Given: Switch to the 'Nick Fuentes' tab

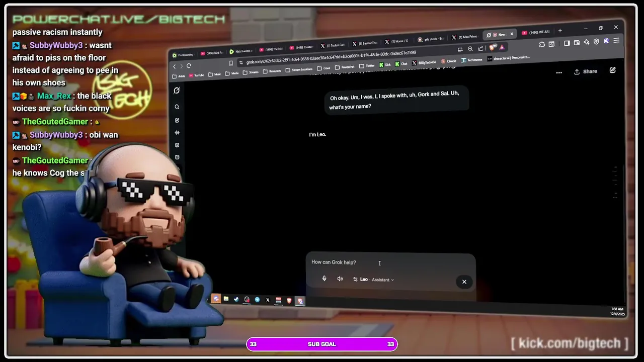Looking at the screenshot, I should click(242, 51).
